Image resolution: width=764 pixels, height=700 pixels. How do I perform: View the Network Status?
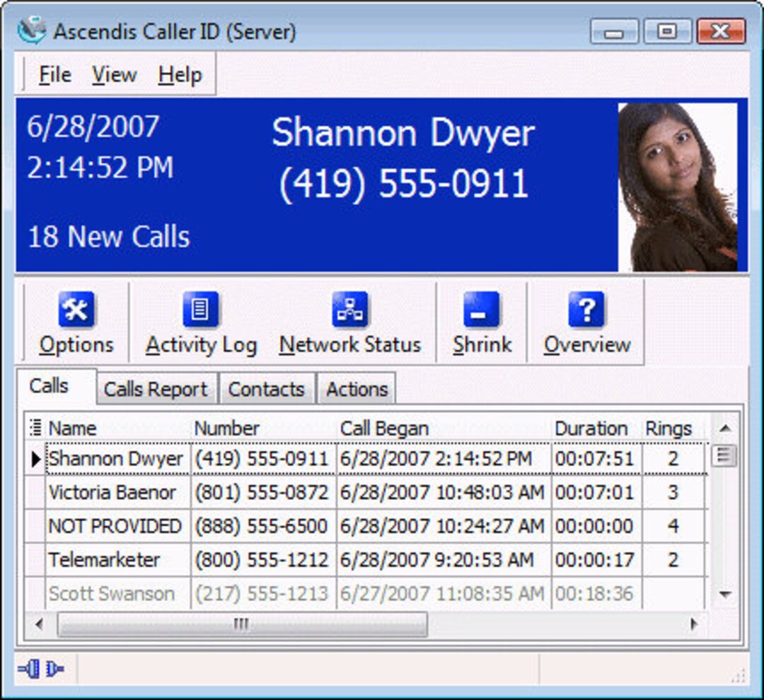click(350, 322)
